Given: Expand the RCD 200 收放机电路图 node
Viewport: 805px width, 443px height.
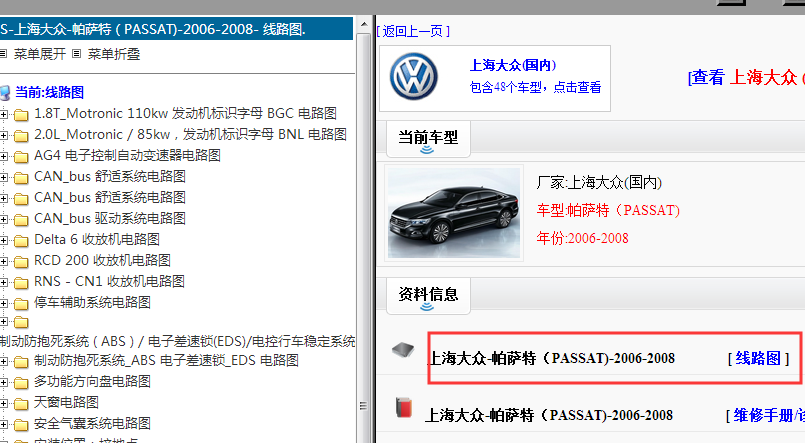Looking at the screenshot, I should 4,261.
